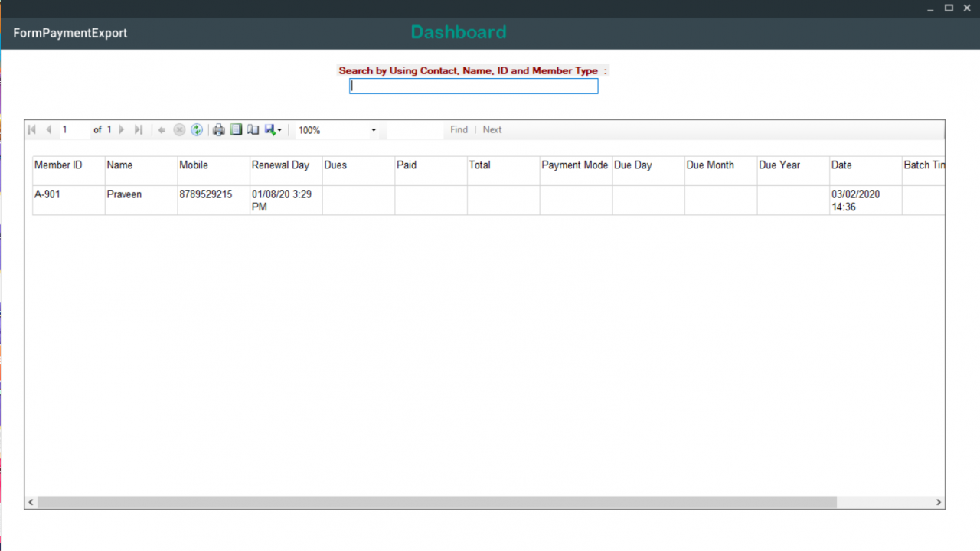Click the Next find link
980x551 pixels.
492,130
